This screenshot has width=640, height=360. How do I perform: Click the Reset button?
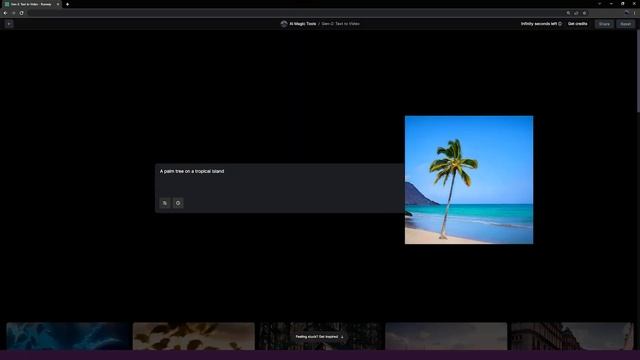point(625,24)
